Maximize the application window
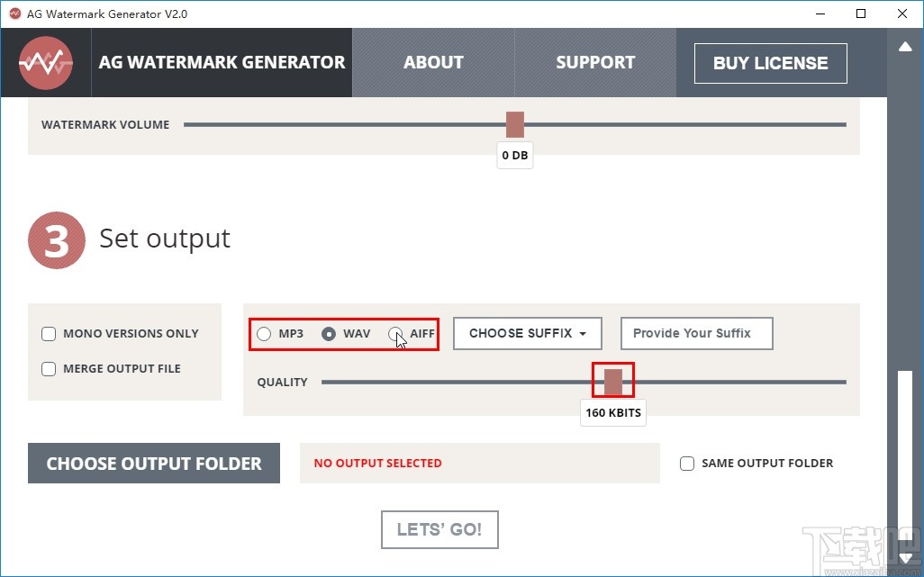 [861, 14]
